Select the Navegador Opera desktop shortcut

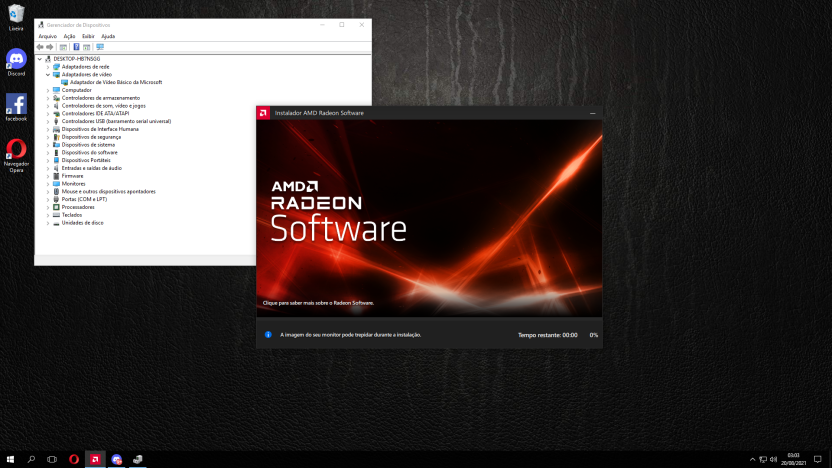[x=16, y=155]
